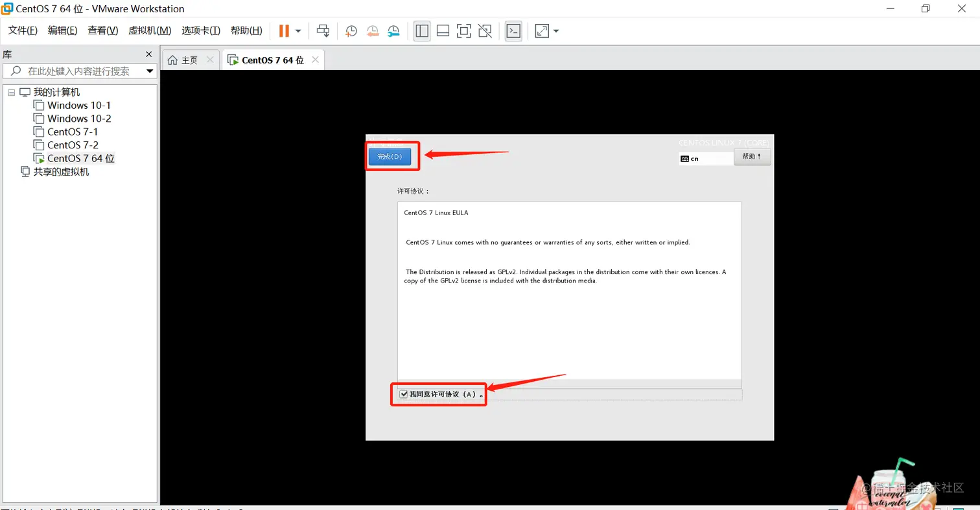The image size is (980, 510).
Task: Click inside the EULA license text area
Action: (569, 290)
